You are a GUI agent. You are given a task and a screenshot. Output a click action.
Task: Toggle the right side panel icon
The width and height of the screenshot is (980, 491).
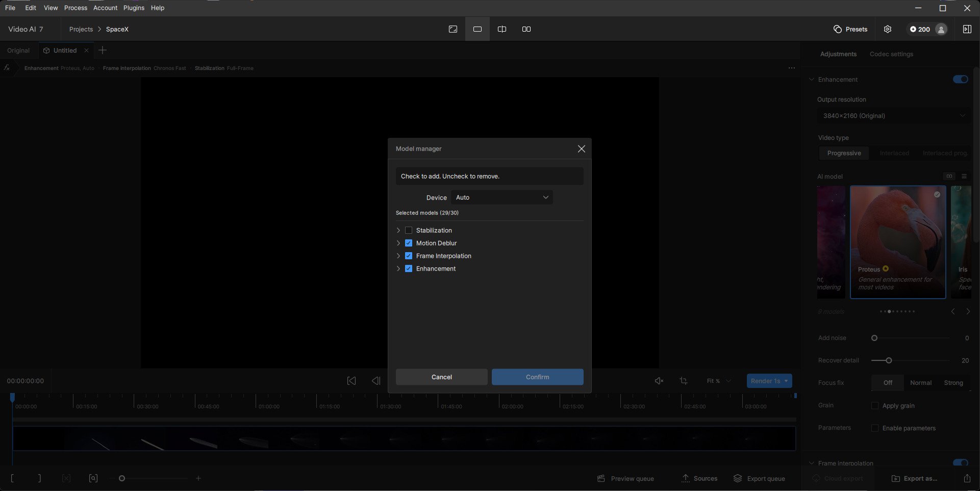tap(967, 29)
